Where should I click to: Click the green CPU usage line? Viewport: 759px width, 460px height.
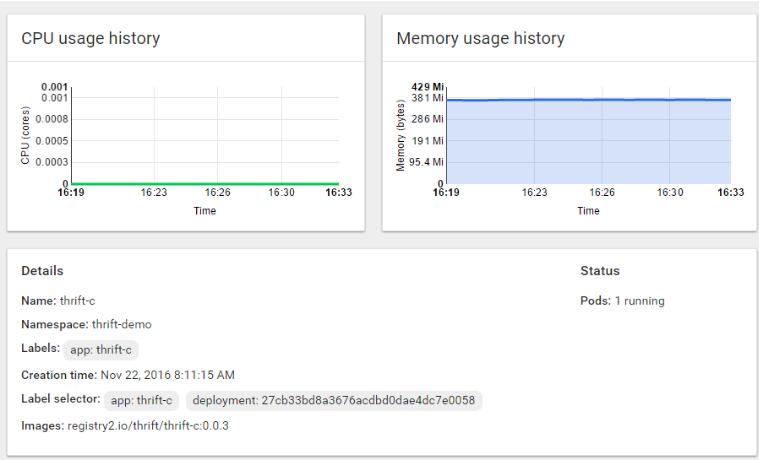(x=200, y=183)
